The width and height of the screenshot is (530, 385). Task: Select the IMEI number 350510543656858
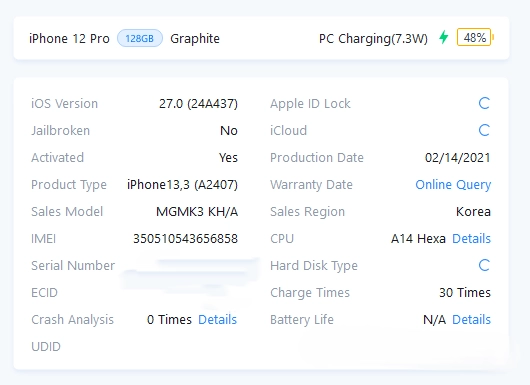pyautogui.click(x=186, y=239)
